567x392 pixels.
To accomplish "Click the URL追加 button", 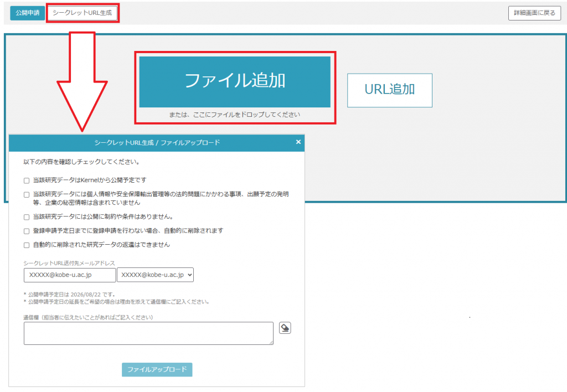I will click(389, 90).
